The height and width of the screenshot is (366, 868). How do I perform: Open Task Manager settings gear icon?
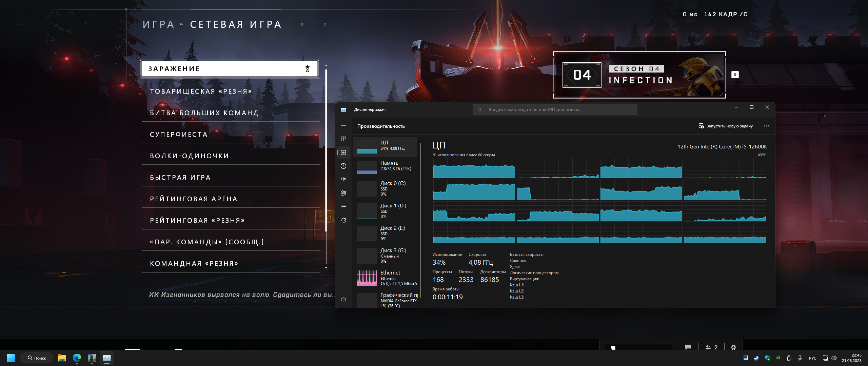[343, 300]
